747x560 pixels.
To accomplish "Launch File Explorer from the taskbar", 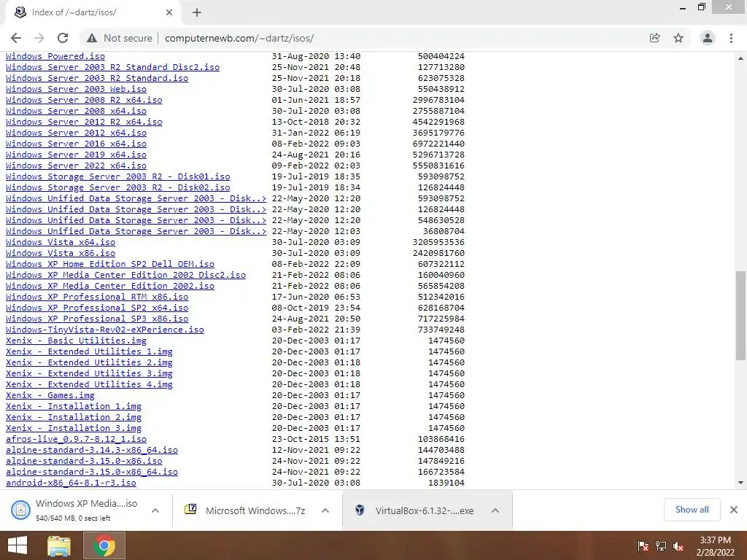I will click(x=59, y=545).
